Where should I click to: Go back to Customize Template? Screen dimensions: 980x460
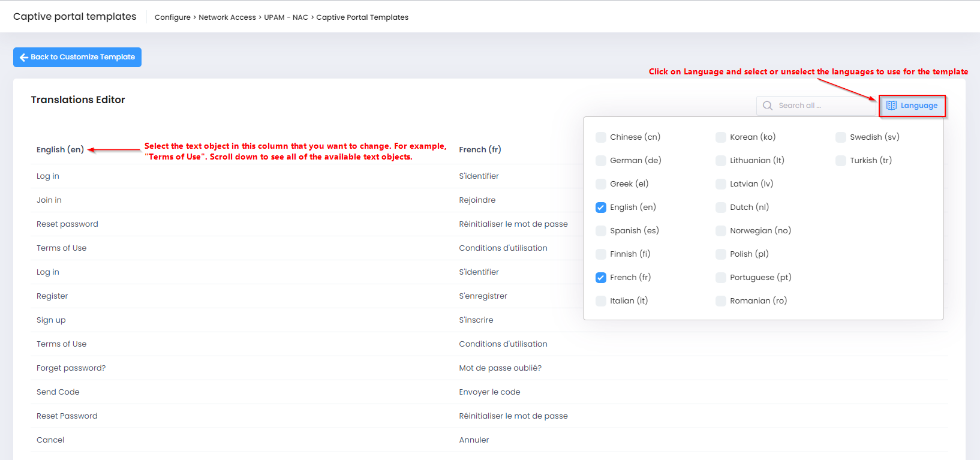(77, 58)
